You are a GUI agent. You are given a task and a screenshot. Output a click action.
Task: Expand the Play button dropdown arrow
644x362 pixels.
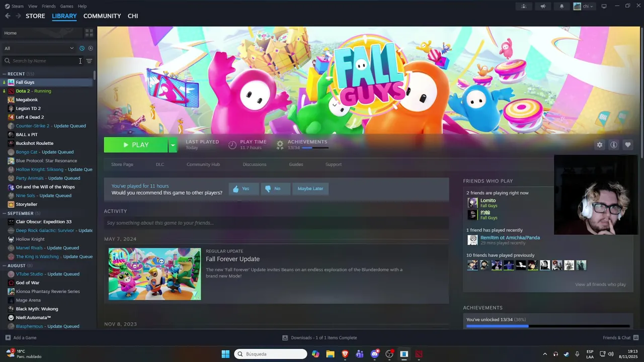pyautogui.click(x=173, y=145)
